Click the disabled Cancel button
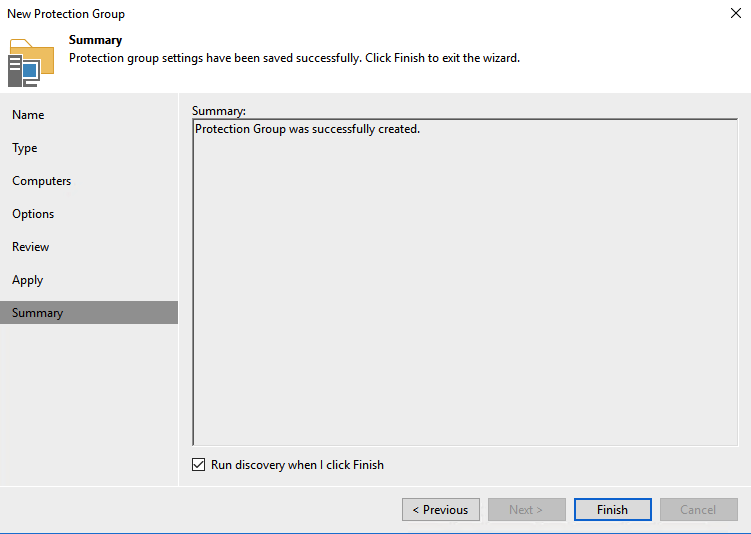 pos(698,510)
